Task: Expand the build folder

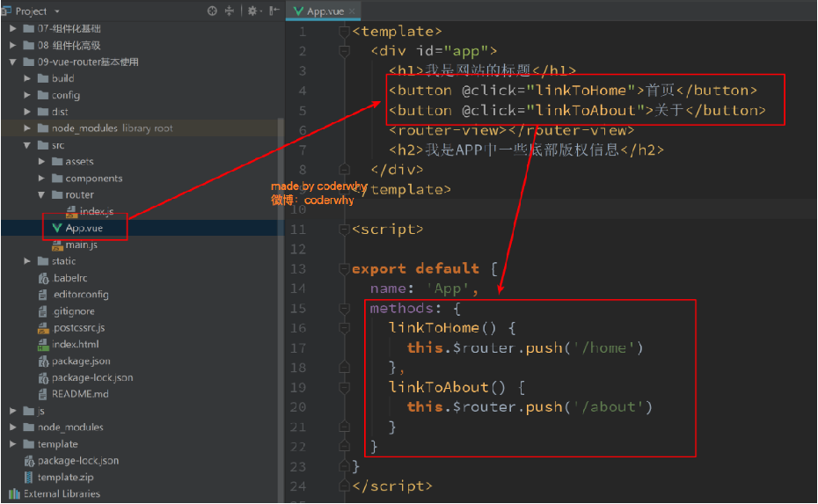Action: (x=27, y=78)
